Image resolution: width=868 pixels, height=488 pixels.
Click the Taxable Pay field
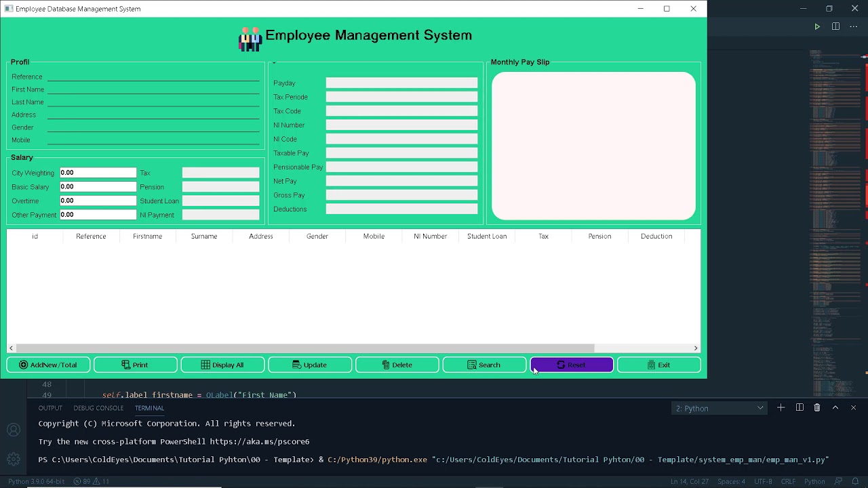point(401,153)
